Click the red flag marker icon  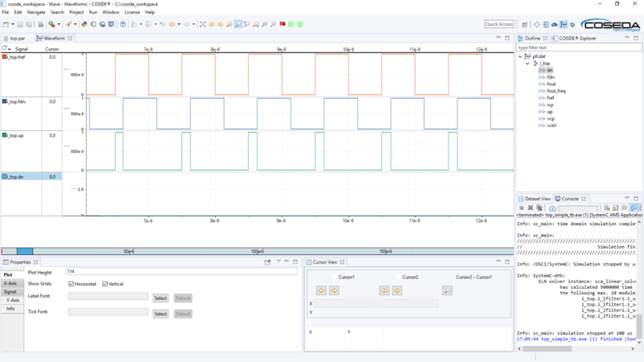tap(283, 24)
